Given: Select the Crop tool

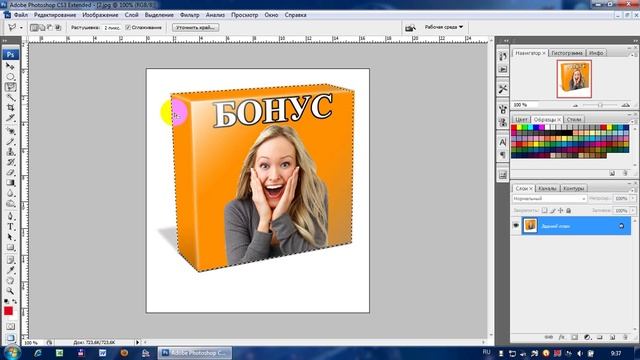Looking at the screenshot, I should [10, 107].
